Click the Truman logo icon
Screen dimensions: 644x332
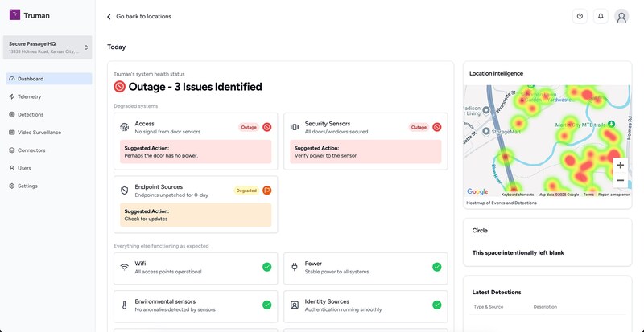pos(14,15)
